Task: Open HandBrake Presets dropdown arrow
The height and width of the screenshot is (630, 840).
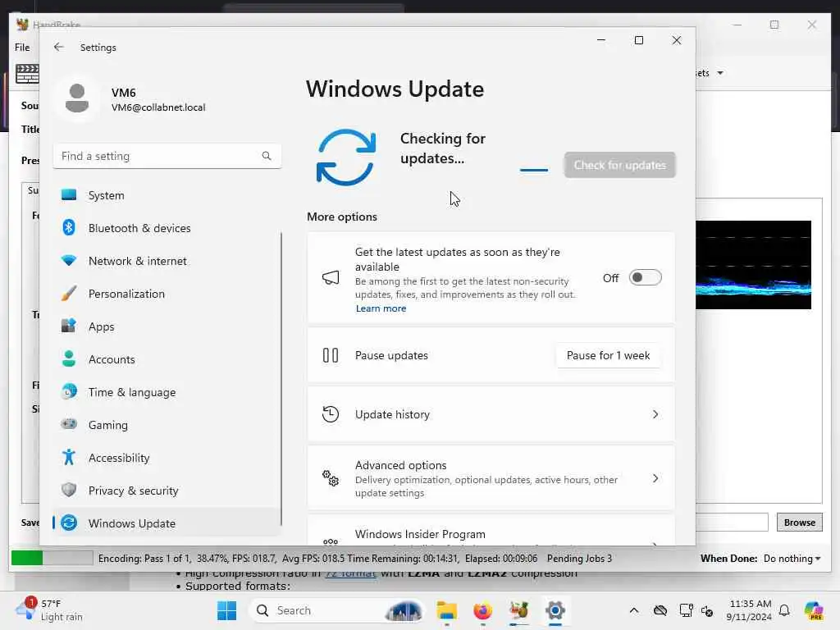Action: tap(720, 73)
